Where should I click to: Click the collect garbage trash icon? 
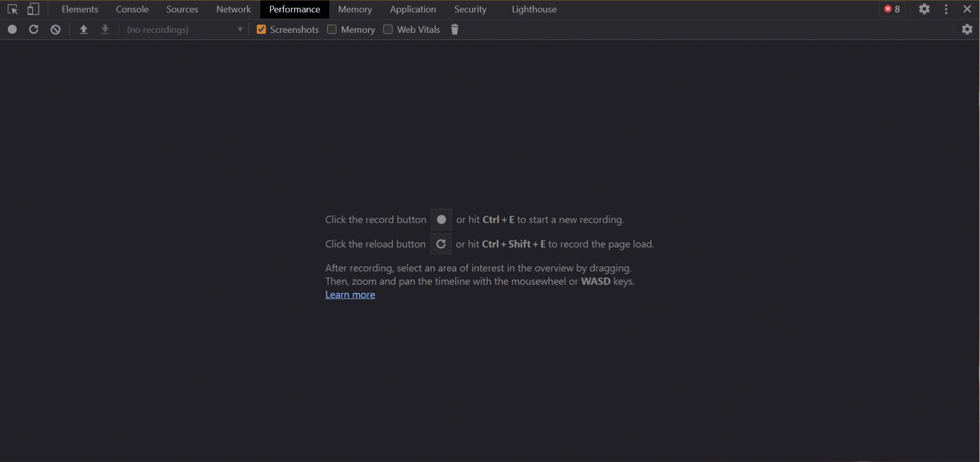tap(454, 30)
